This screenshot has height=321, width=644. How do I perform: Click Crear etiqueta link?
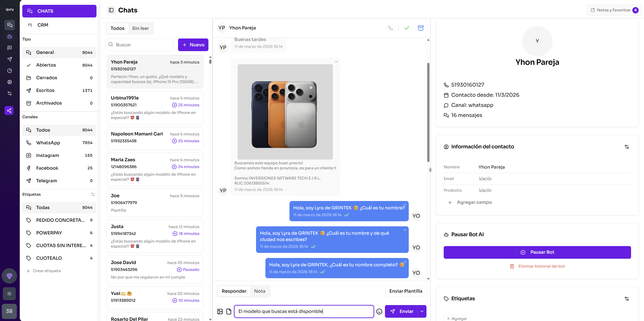(x=44, y=271)
